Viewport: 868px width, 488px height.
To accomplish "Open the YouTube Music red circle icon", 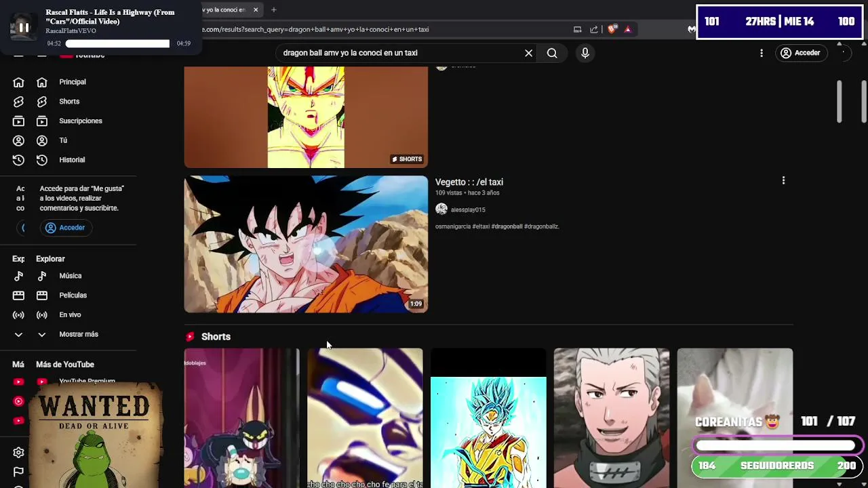I will (18, 401).
